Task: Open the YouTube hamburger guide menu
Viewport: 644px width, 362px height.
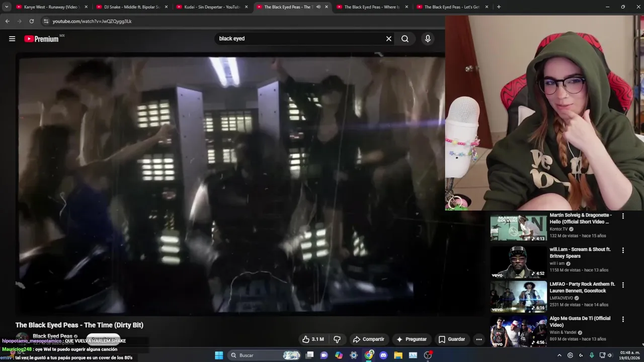Action: click(12, 39)
